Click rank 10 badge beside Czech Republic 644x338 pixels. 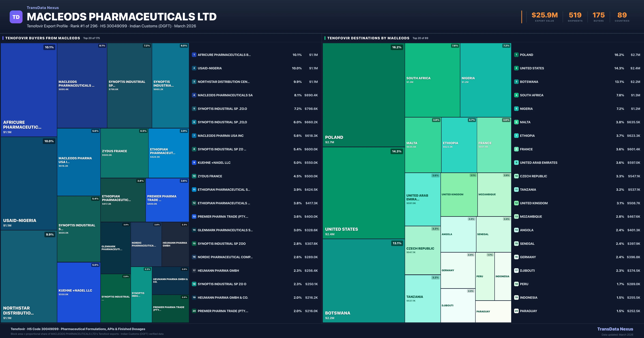[x=516, y=176]
